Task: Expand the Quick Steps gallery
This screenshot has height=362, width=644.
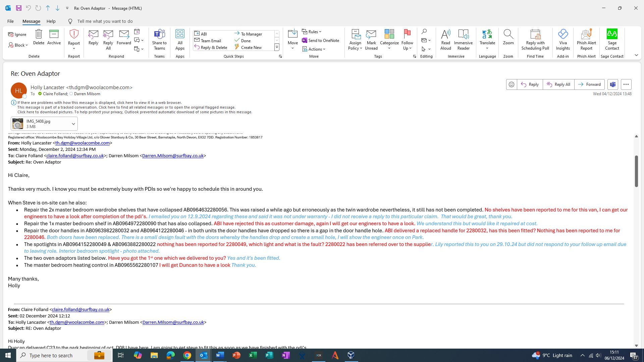Action: click(x=277, y=47)
